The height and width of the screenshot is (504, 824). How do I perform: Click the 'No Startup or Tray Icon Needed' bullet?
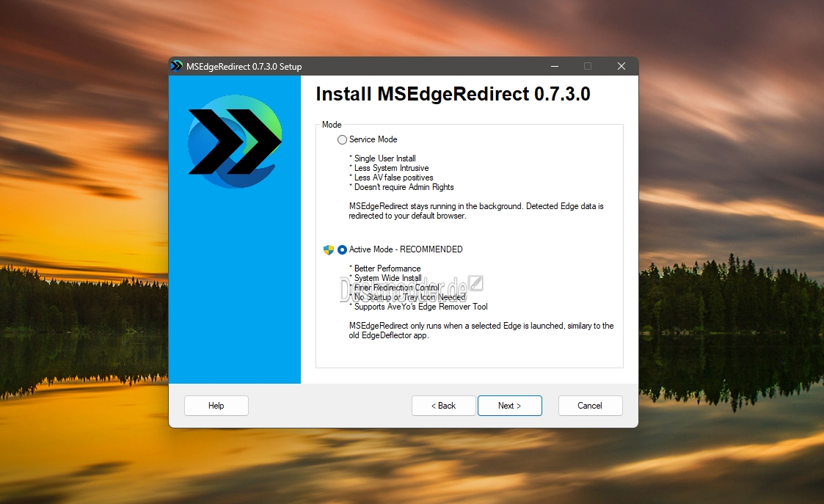click(408, 297)
